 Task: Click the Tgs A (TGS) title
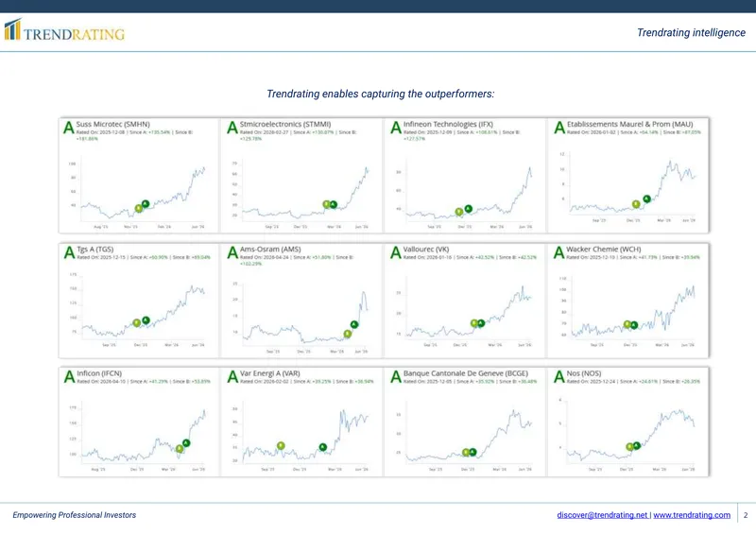[95, 249]
